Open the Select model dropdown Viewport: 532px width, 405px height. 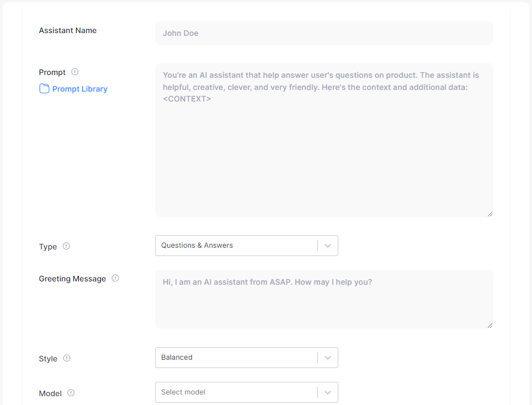(236, 392)
